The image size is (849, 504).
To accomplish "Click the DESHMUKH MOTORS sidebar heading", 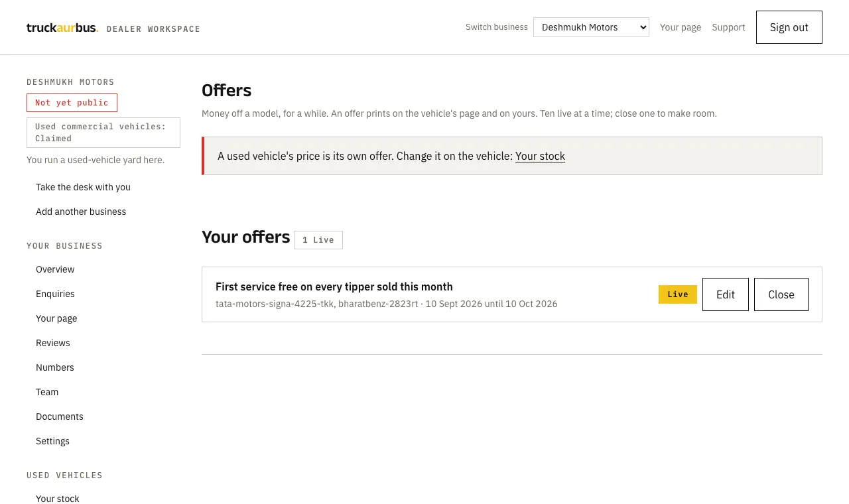I will pos(70,82).
